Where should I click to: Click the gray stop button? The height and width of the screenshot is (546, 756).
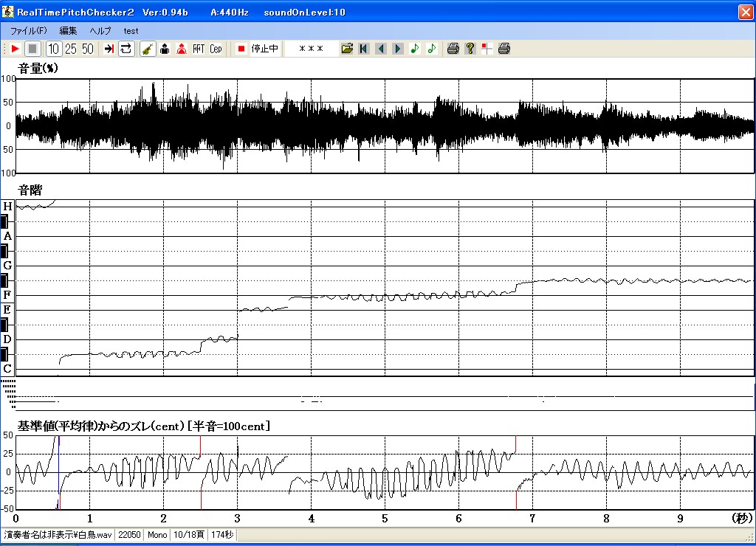tap(32, 49)
